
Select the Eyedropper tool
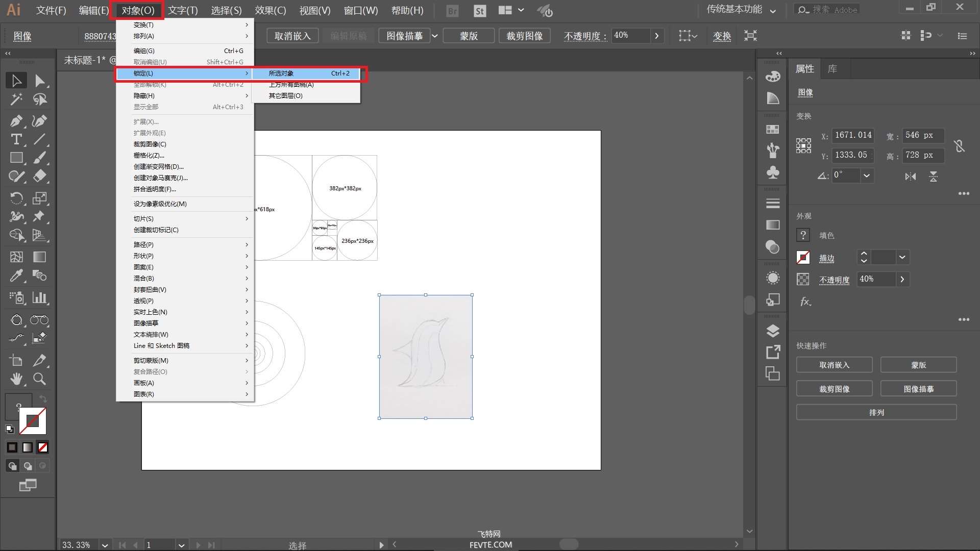coord(16,275)
